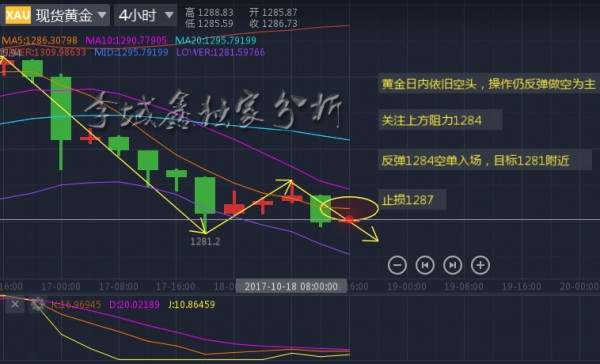Click the 17-00:00 time axis label
This screenshot has width=600, height=364.
coord(61,286)
